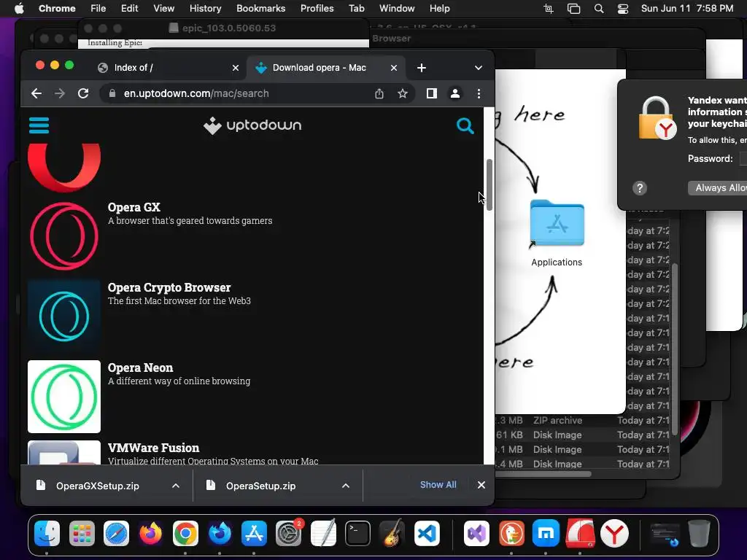The width and height of the screenshot is (747, 560).
Task: Expand OperaSetup.zip download options
Action: click(x=346, y=486)
